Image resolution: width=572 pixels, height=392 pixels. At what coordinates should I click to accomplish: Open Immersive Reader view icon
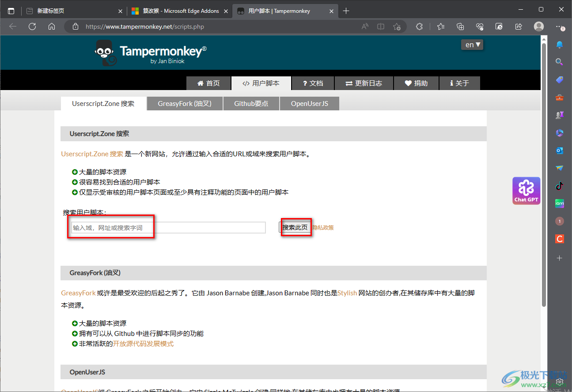tap(381, 26)
